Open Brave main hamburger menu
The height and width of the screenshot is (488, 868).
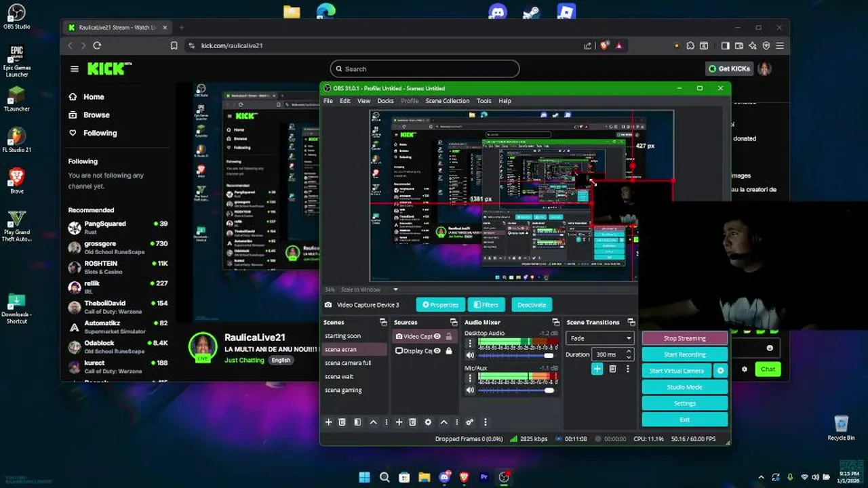(780, 45)
